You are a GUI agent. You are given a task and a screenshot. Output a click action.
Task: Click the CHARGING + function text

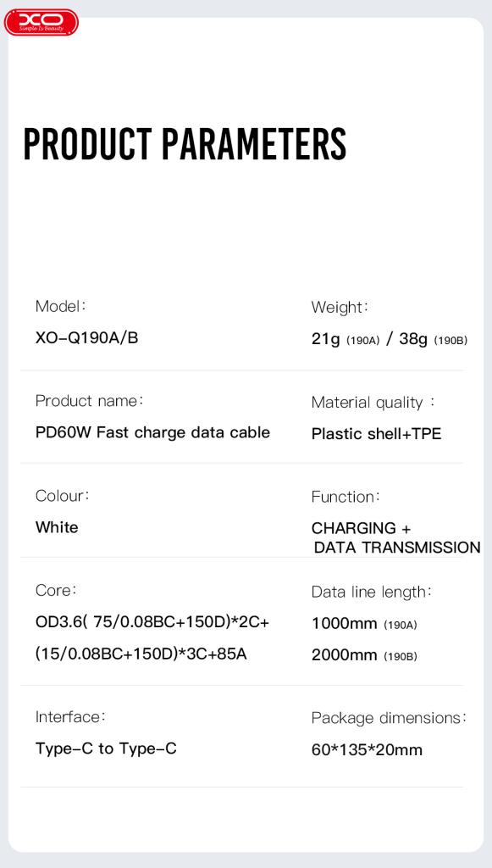tap(362, 528)
